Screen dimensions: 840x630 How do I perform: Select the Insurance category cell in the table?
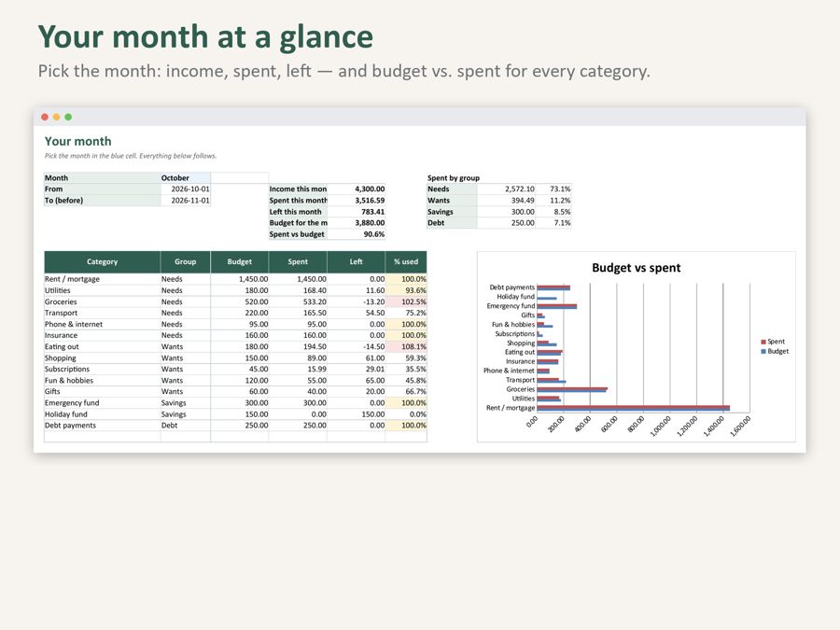(103, 335)
